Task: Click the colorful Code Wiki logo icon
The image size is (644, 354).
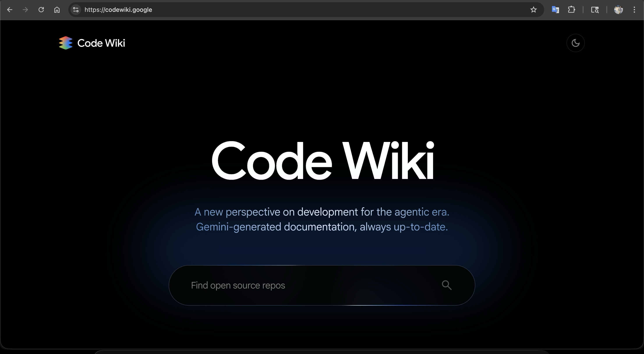Action: [x=65, y=43]
